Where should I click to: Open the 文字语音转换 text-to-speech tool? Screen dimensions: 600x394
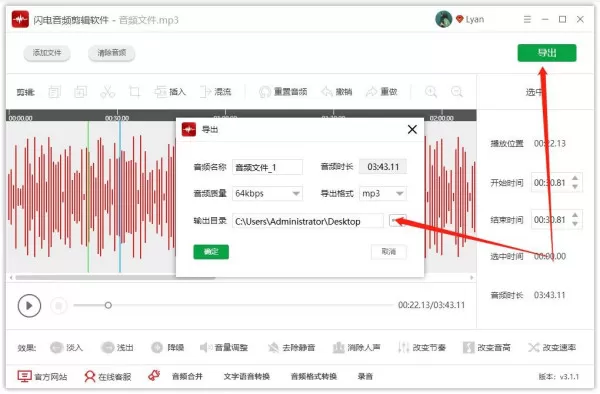(247, 377)
